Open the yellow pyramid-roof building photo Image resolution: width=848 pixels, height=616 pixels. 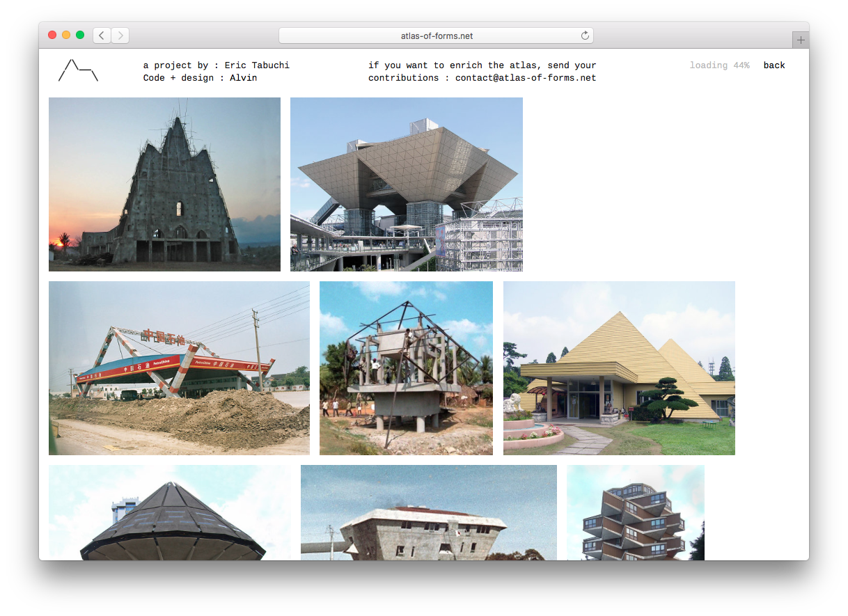tap(619, 368)
